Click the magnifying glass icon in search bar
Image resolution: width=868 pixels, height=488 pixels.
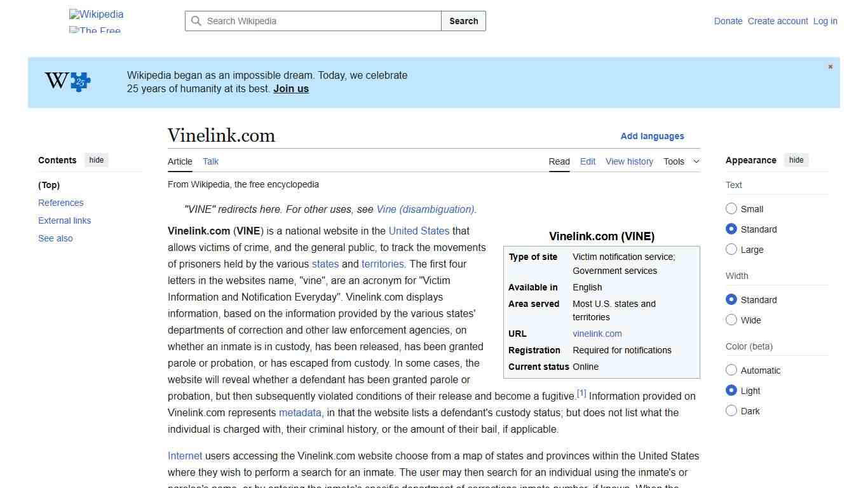pyautogui.click(x=196, y=21)
